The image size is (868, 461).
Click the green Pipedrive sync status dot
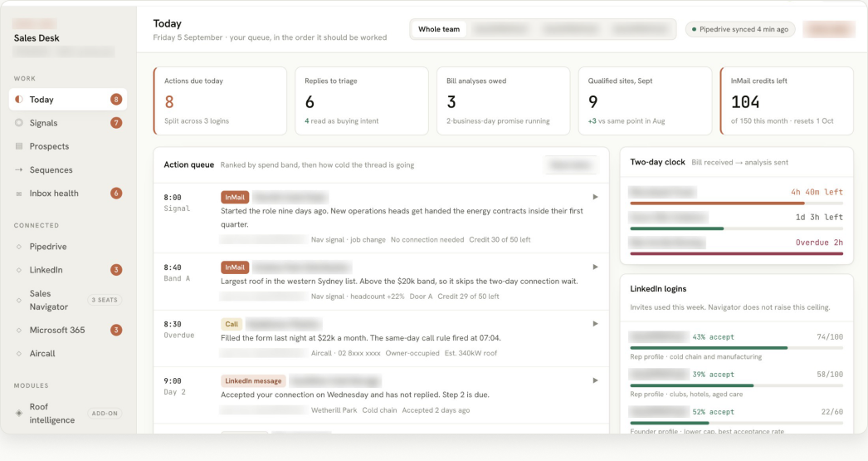tap(695, 29)
